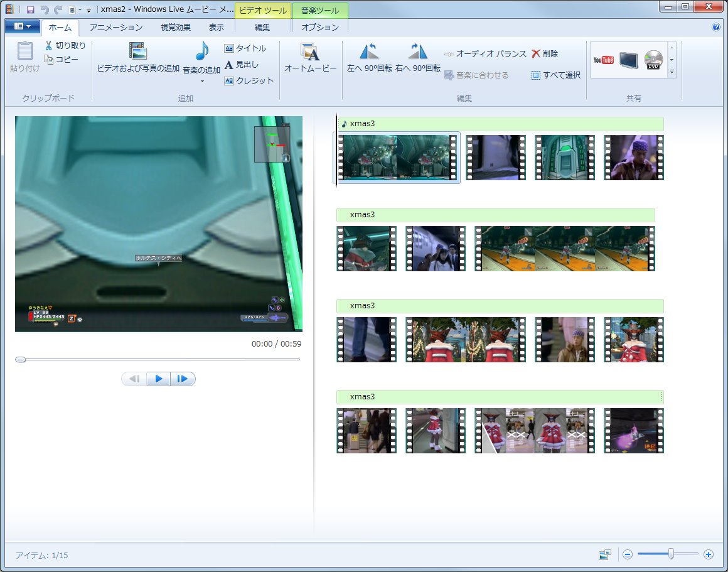Advance to the next frame
Image resolution: width=728 pixels, height=572 pixels.
[x=183, y=379]
